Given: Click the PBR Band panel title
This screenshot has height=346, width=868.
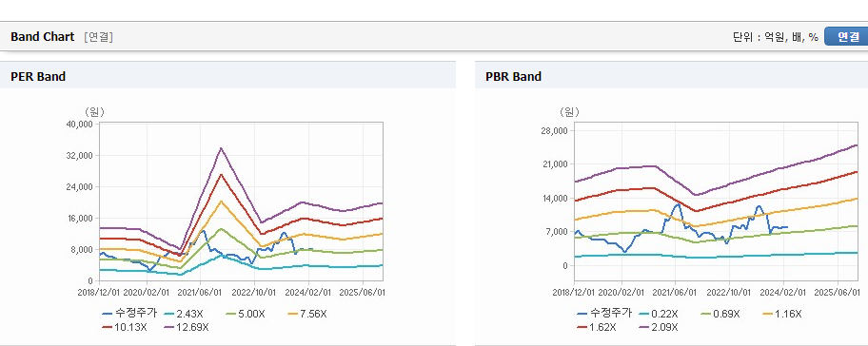Looking at the screenshot, I should pos(513,77).
